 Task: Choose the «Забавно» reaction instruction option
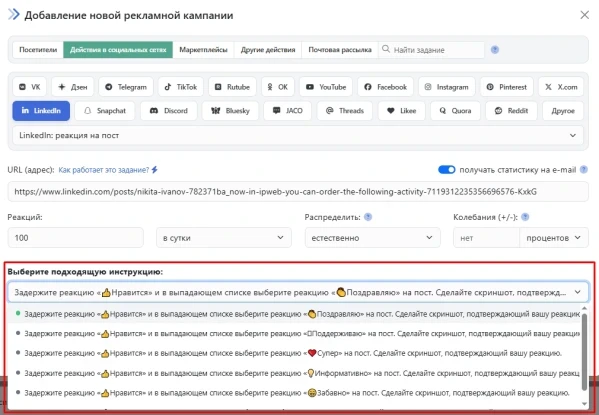(x=294, y=393)
